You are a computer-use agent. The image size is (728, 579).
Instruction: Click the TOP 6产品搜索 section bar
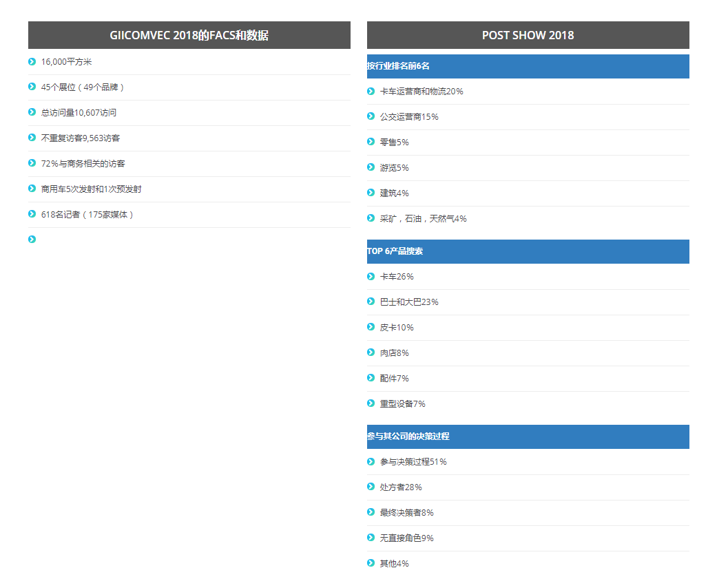pos(528,252)
